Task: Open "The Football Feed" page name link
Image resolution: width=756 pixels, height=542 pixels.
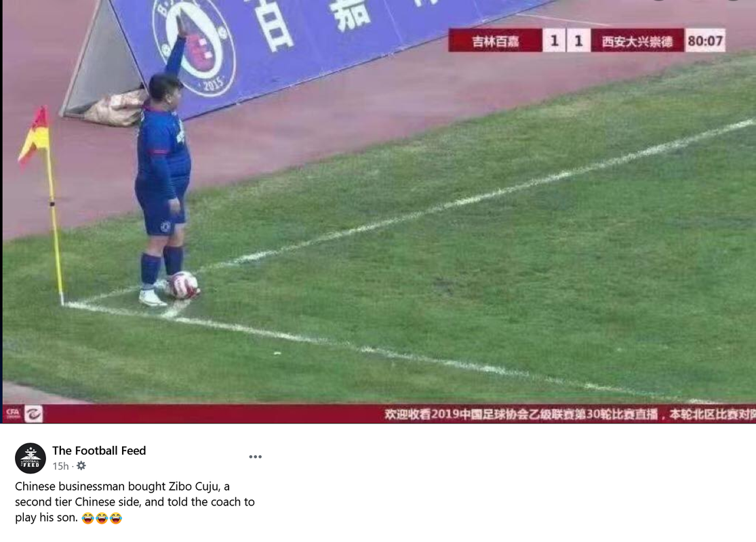Action: click(x=99, y=451)
